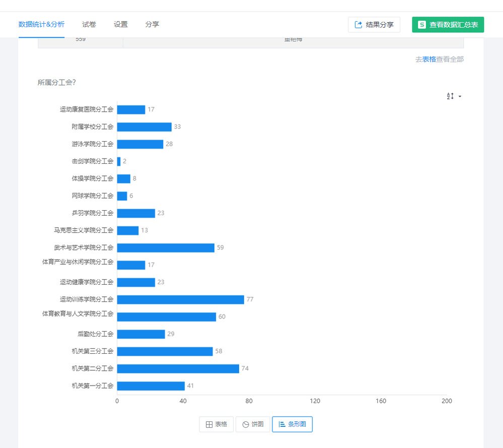Screen dimensions: 503x448
Task: Click the 结果分享 button
Action: (x=374, y=25)
